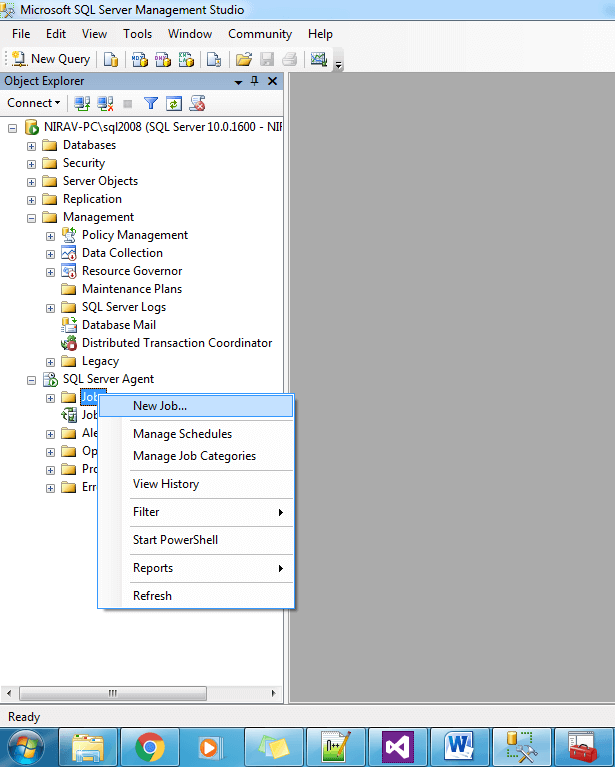Expand the Server Objects folder
The width and height of the screenshot is (615, 768).
(31, 182)
